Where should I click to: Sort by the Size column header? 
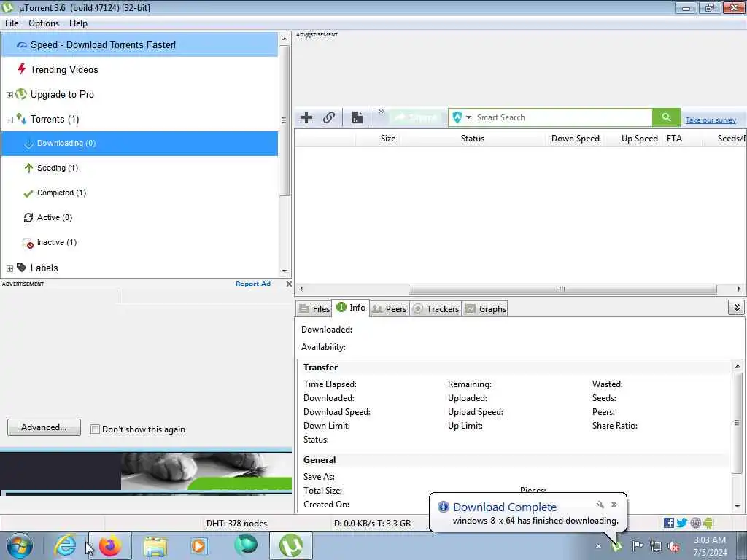click(x=388, y=139)
